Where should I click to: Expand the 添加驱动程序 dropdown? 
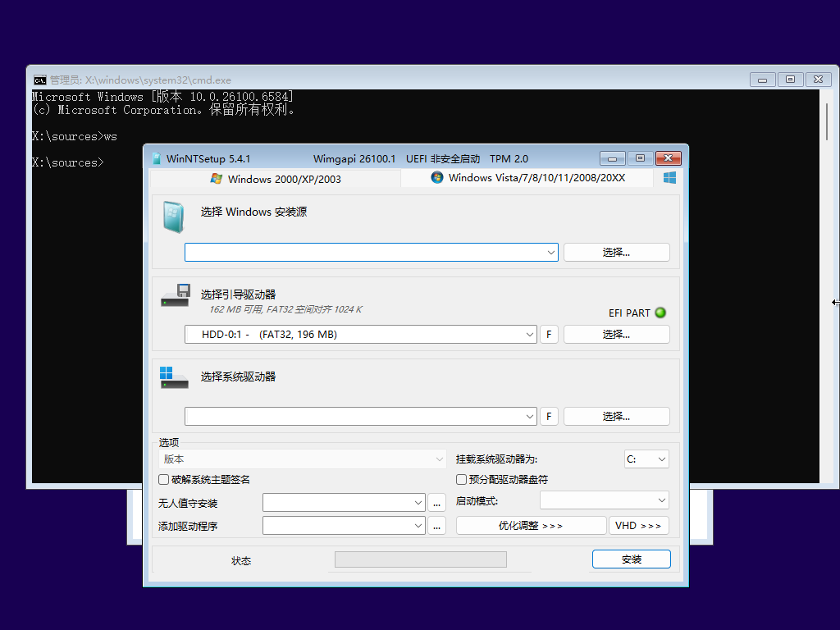418,526
